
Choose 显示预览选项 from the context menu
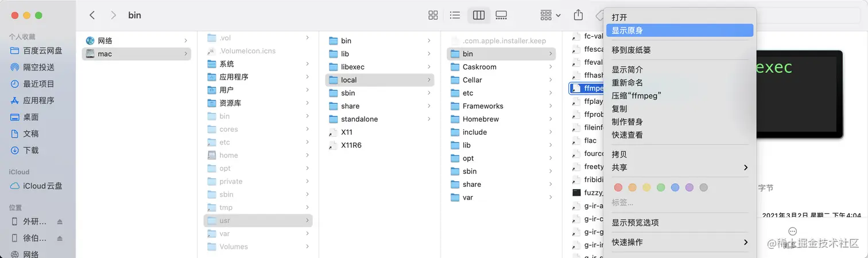pos(680,222)
